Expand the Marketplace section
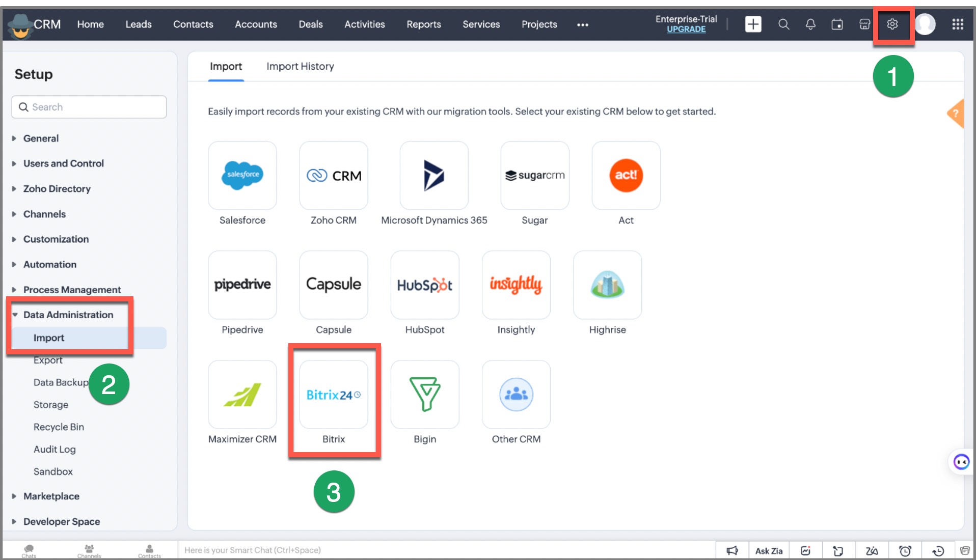The height and width of the screenshot is (560, 976). click(x=51, y=496)
